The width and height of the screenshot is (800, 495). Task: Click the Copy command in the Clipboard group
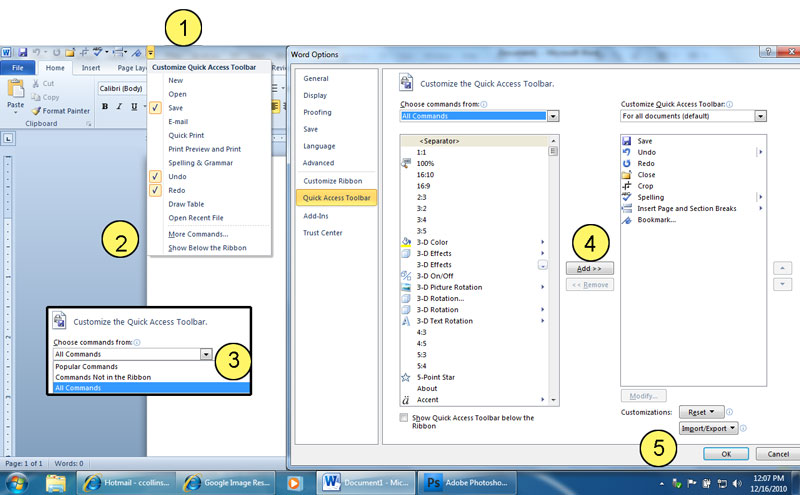tap(45, 97)
